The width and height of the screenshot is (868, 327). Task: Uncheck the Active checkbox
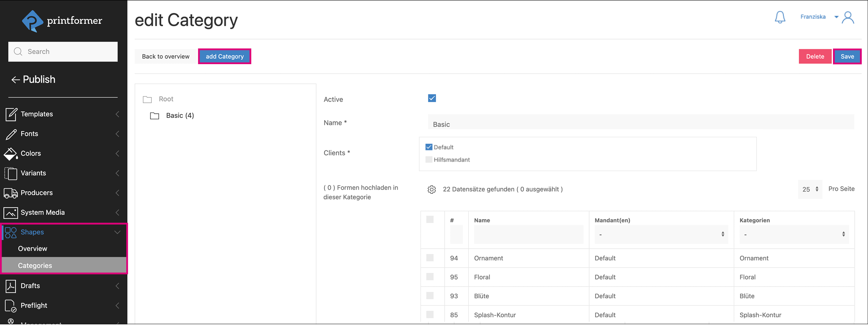tap(432, 98)
